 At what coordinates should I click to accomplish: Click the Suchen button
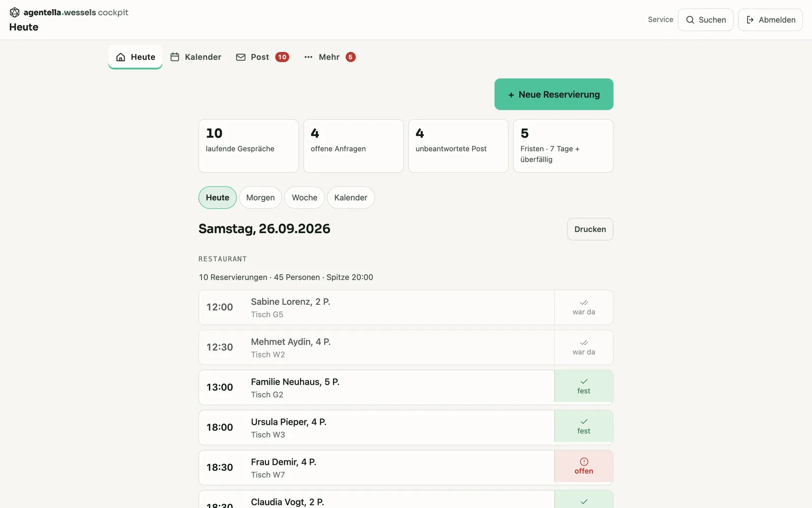pos(705,20)
